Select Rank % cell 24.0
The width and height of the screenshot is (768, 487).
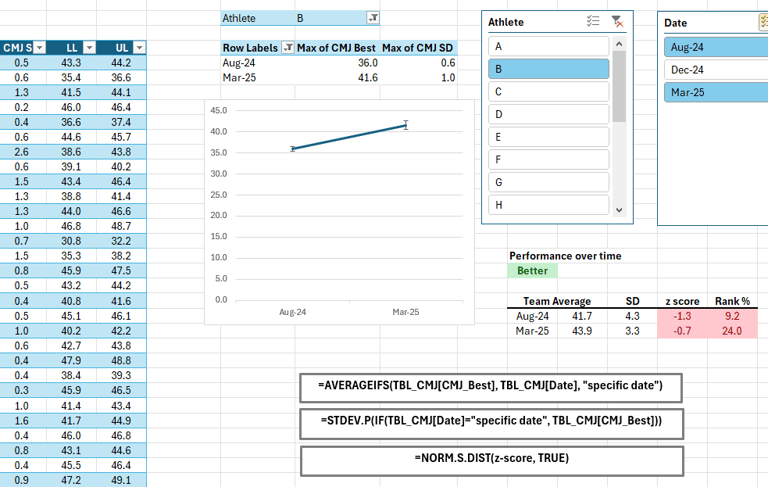tap(732, 331)
